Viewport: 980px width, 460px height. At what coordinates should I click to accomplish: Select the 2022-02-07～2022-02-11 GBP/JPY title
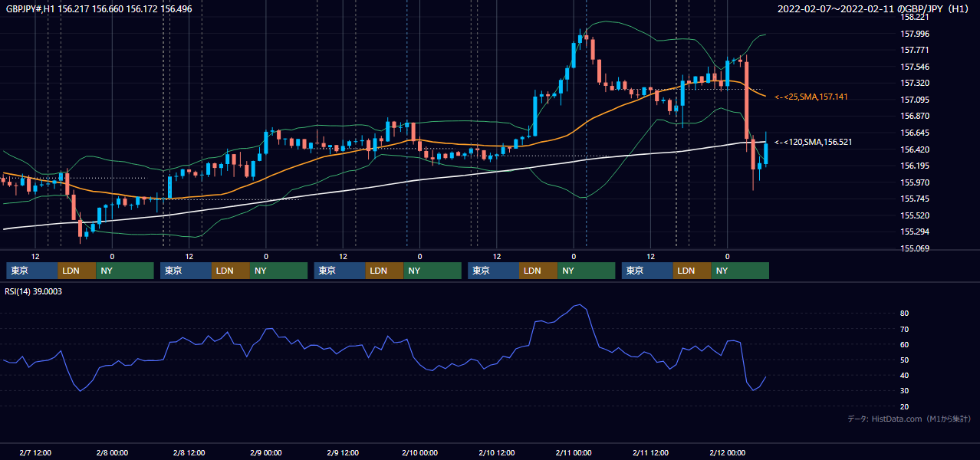873,8
